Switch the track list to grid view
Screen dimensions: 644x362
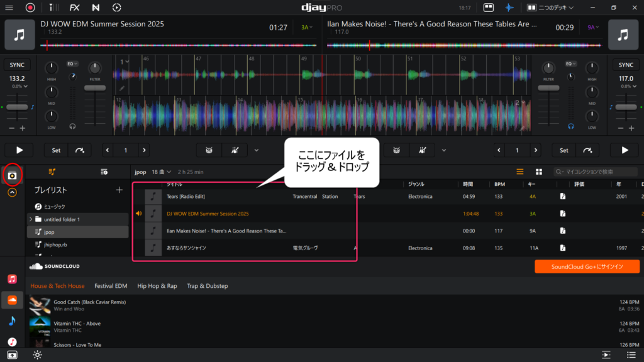pos(539,172)
